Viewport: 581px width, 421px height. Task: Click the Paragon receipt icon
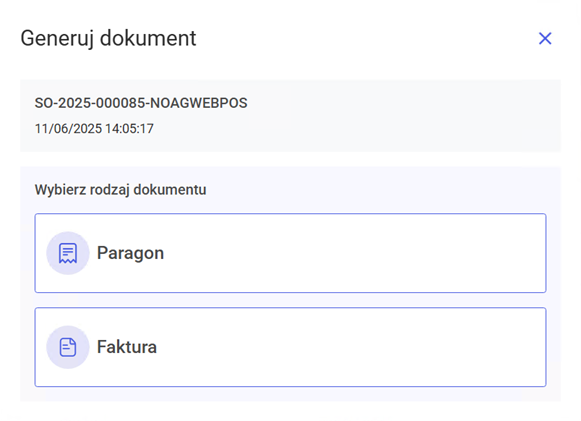68,253
